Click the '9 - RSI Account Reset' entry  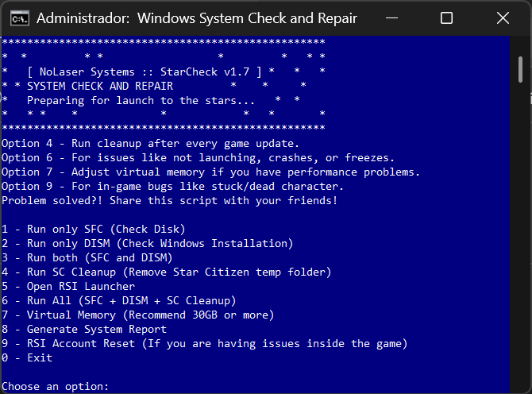point(205,344)
